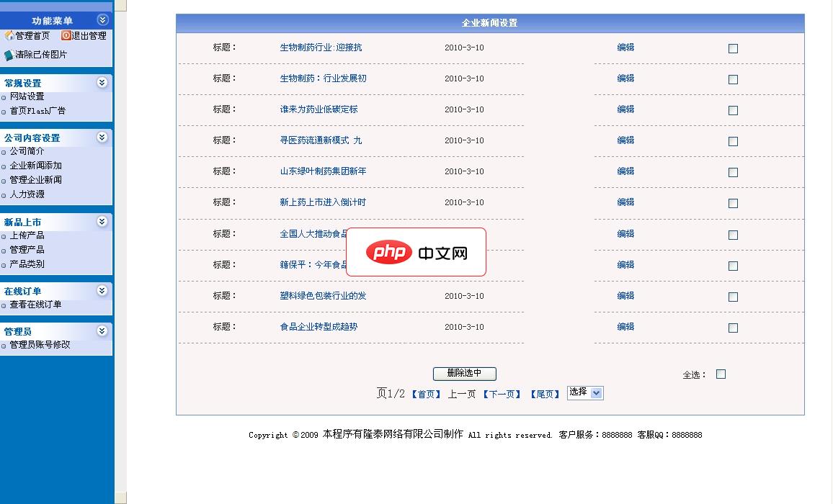Go to 【尾页】 last page link

[x=545, y=393]
